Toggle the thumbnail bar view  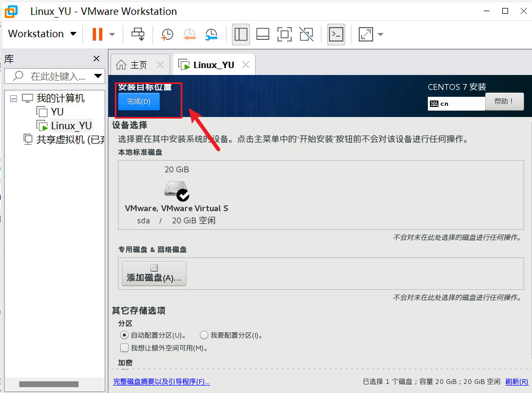[x=263, y=34]
